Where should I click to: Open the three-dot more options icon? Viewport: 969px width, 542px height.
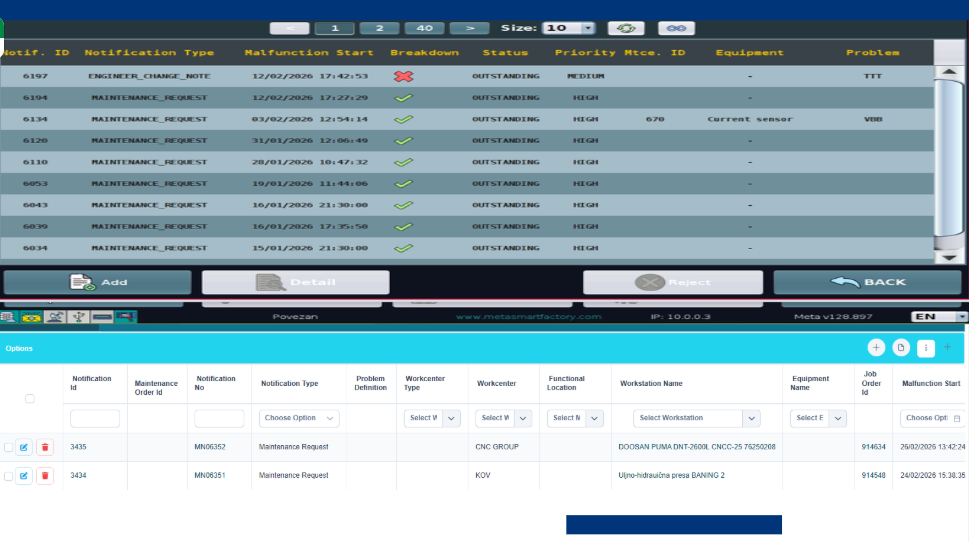pyautogui.click(x=925, y=347)
